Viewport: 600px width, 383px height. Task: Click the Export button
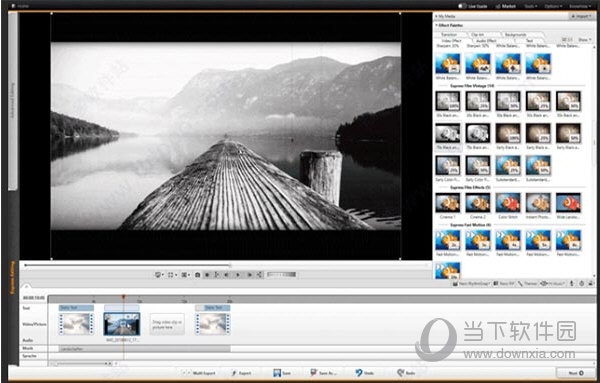click(242, 373)
